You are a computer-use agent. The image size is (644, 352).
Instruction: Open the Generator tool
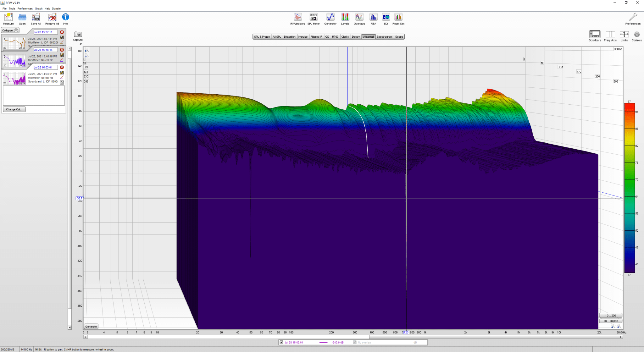coord(330,19)
